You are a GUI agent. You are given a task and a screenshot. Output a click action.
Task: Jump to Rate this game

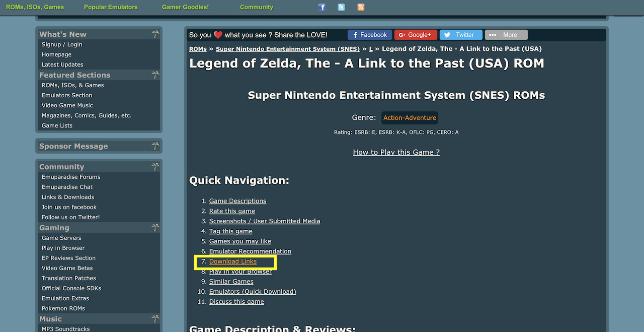point(232,211)
